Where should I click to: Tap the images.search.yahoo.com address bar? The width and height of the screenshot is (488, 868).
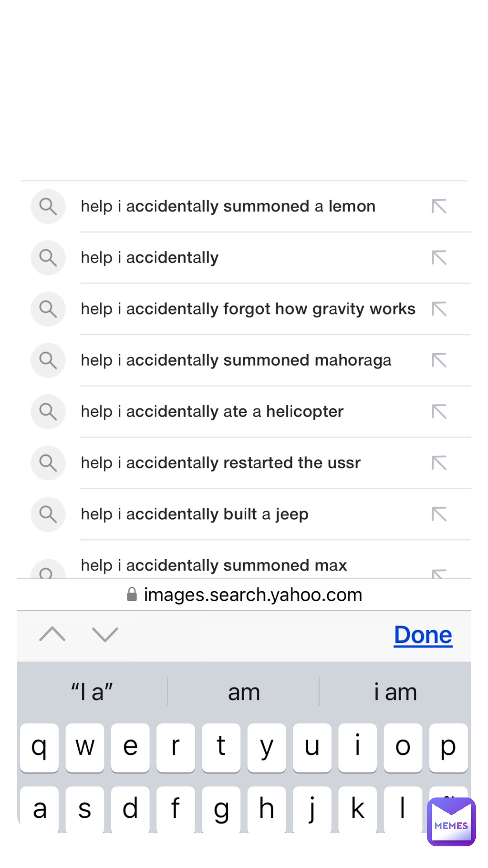pyautogui.click(x=244, y=595)
